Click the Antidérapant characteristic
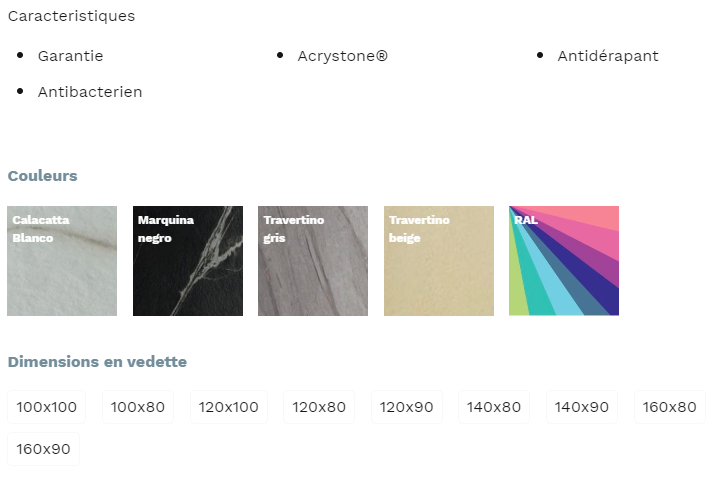725x480 pixels. point(608,56)
